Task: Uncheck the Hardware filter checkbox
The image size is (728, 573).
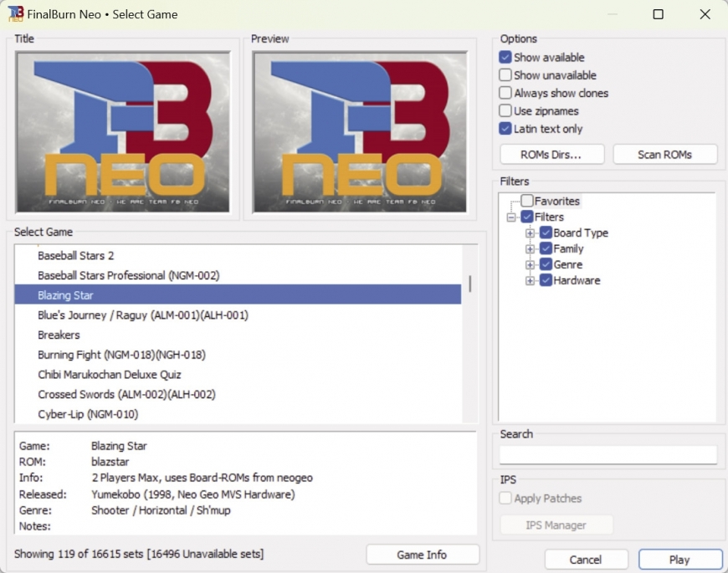Action: tap(546, 280)
